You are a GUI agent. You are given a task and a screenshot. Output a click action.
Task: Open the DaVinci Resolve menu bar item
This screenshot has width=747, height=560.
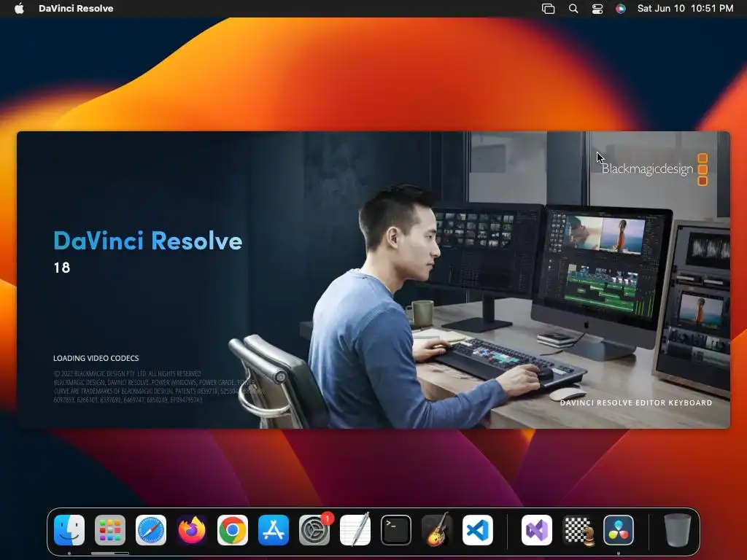tap(76, 8)
